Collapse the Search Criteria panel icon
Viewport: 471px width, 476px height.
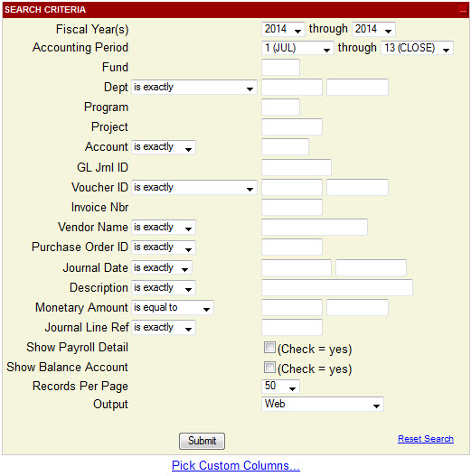coord(463,10)
